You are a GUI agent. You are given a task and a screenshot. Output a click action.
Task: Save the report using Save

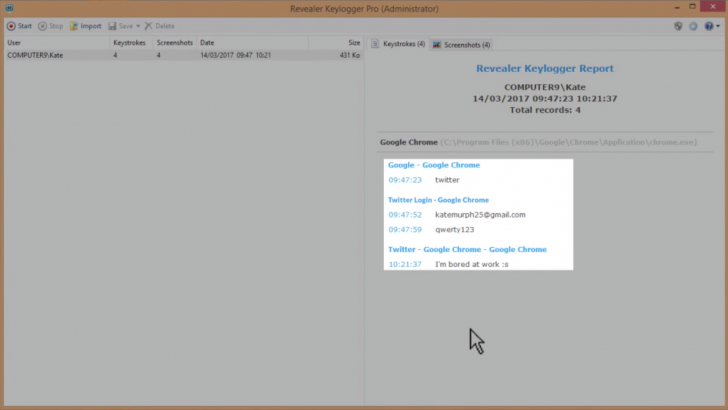click(121, 26)
